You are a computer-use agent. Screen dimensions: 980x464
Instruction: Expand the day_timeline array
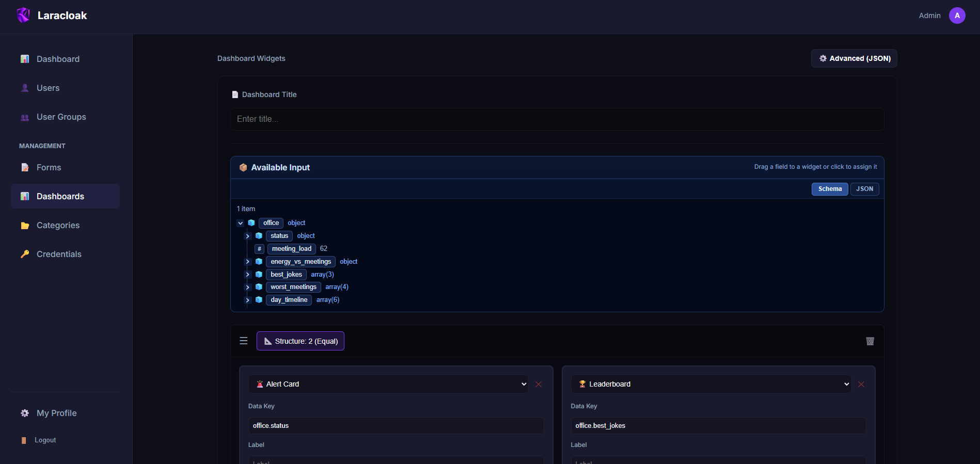click(247, 300)
